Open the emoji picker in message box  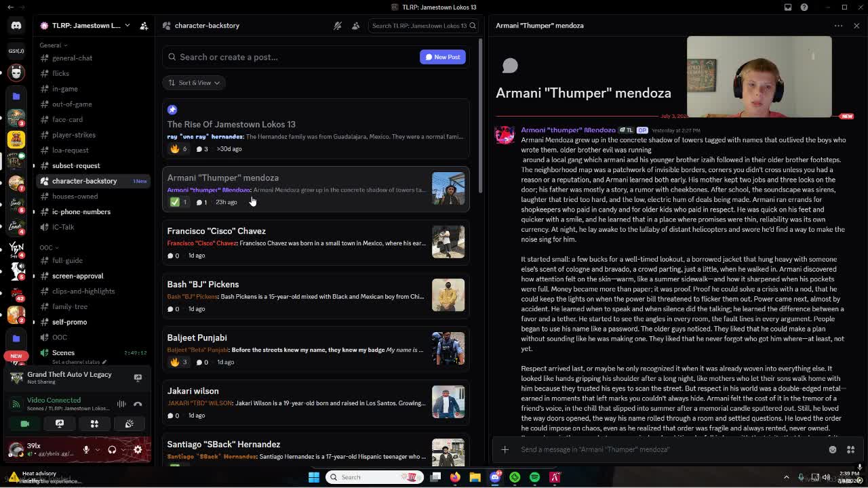[833, 449]
